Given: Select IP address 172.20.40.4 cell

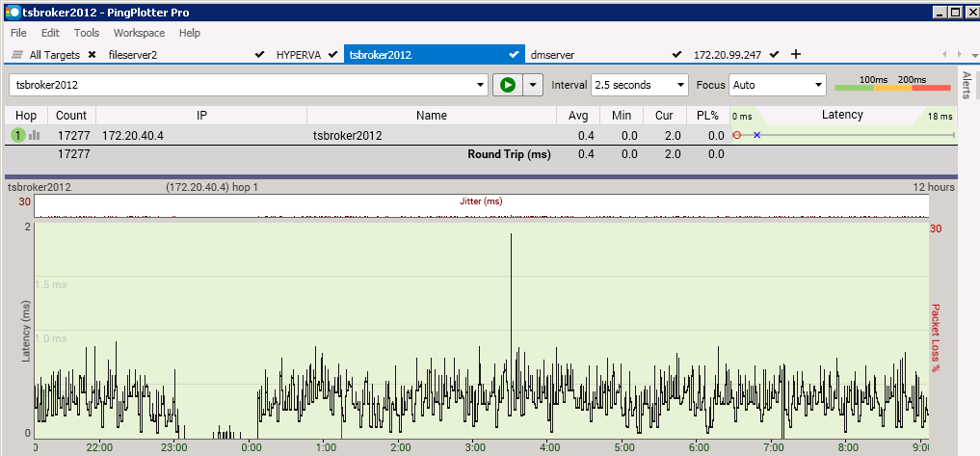Looking at the screenshot, I should (133, 136).
